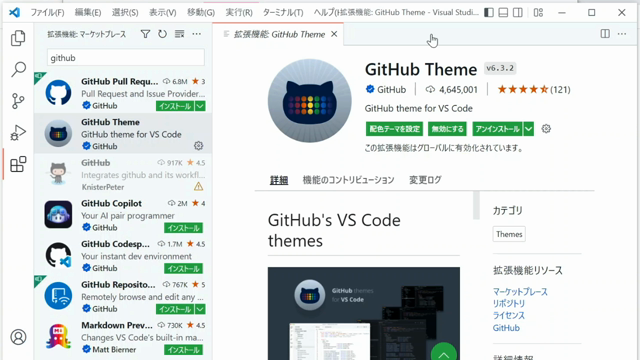The image size is (640, 360).
Task: Install GitHub Pull Requests extension
Action: pyautogui.click(x=175, y=106)
